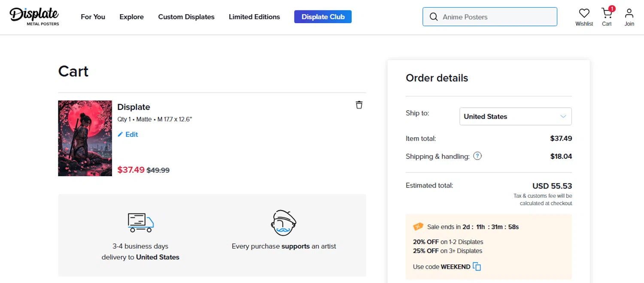Expand country list via chevron arrow
The height and width of the screenshot is (283, 644).
click(x=563, y=117)
